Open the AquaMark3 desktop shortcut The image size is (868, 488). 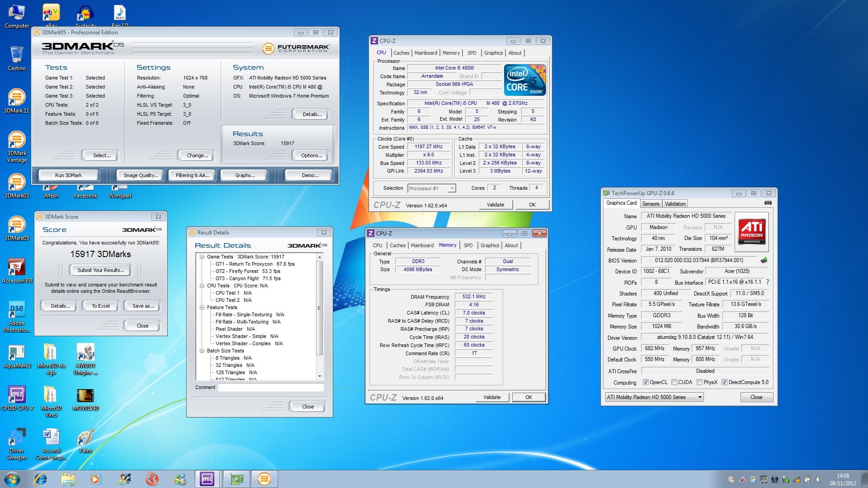[17, 356]
